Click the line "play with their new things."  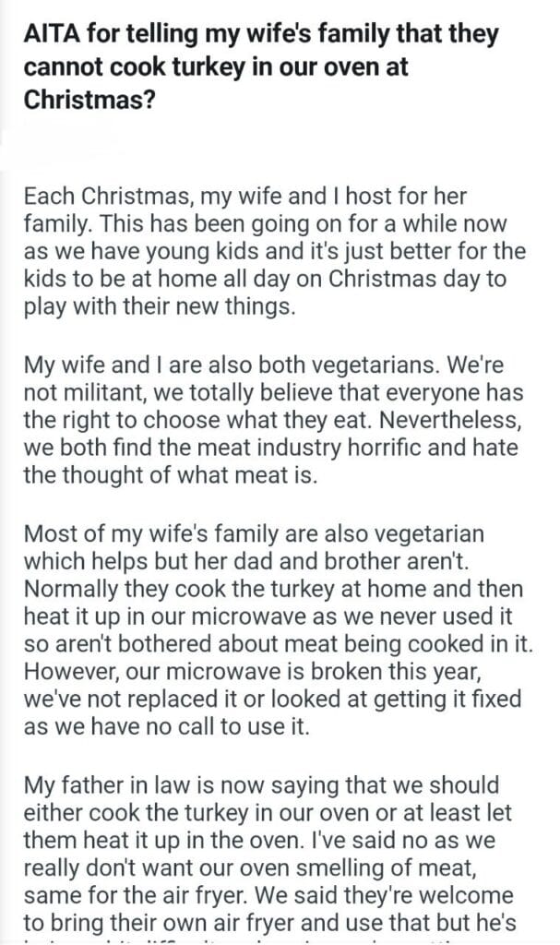click(160, 306)
